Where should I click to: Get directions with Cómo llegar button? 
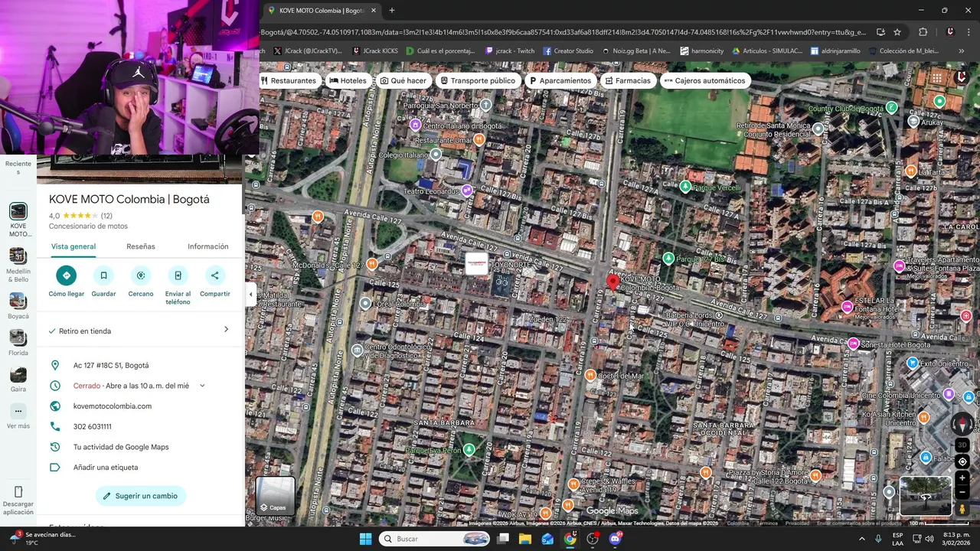click(67, 275)
